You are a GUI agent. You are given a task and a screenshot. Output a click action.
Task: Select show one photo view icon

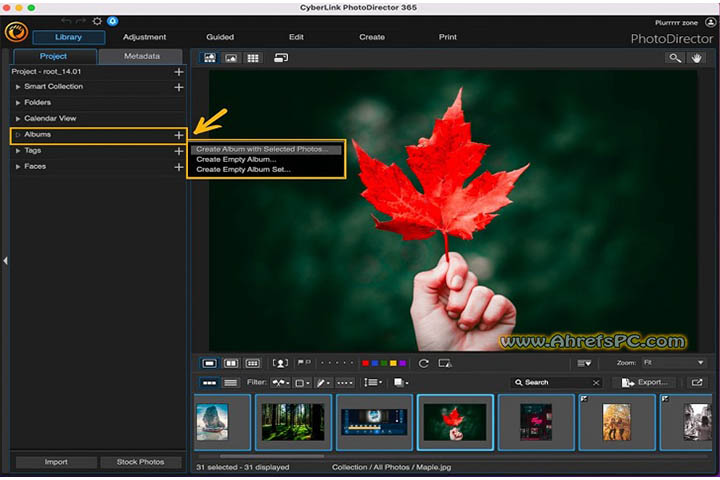point(209,363)
